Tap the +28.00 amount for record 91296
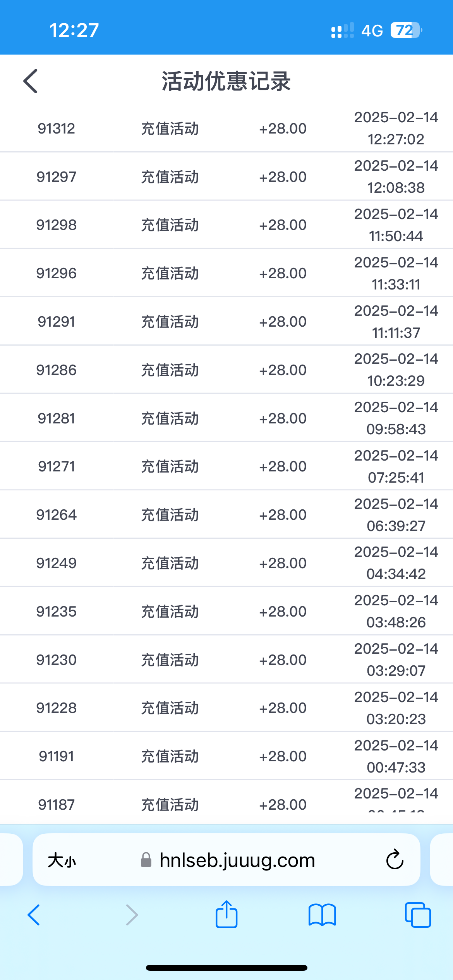This screenshot has width=453, height=980. coord(283,273)
